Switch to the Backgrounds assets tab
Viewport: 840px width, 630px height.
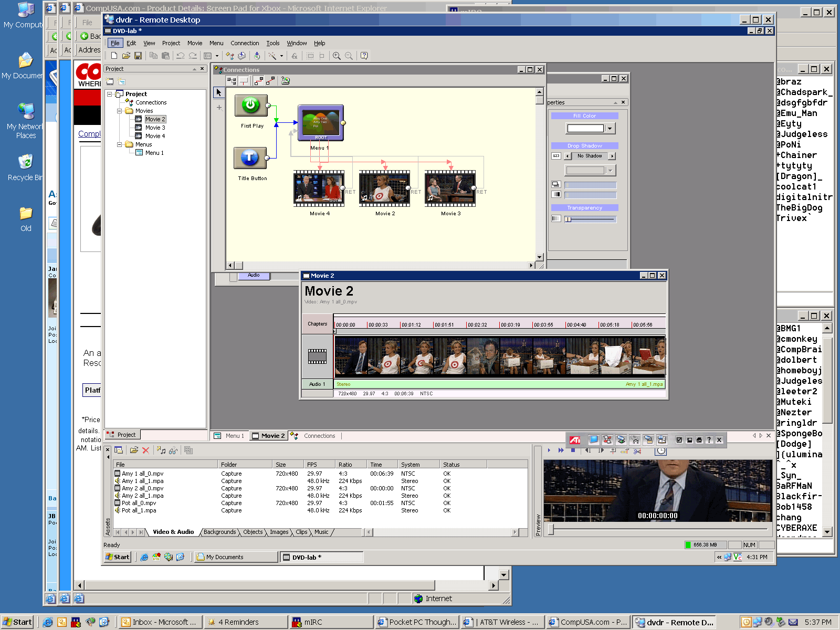click(x=219, y=532)
